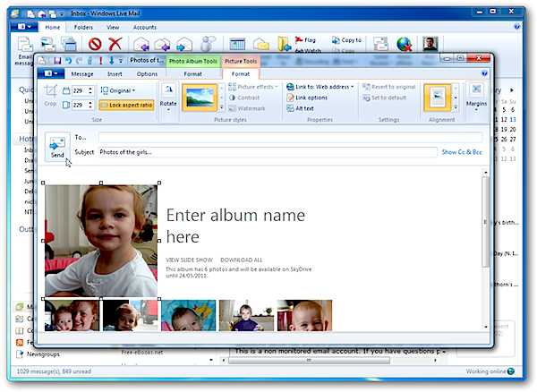Switch to the Options tab
Image resolution: width=537 pixels, height=392 pixels.
point(147,74)
